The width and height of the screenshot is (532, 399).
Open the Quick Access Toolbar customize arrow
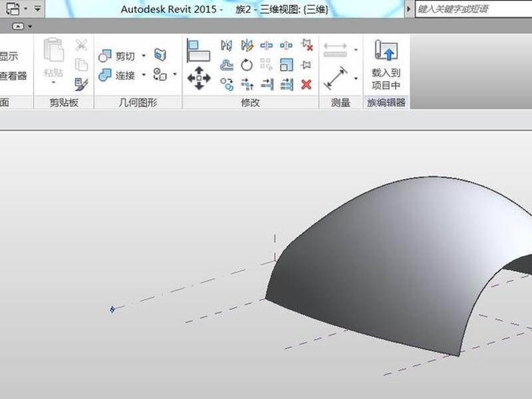[37, 9]
